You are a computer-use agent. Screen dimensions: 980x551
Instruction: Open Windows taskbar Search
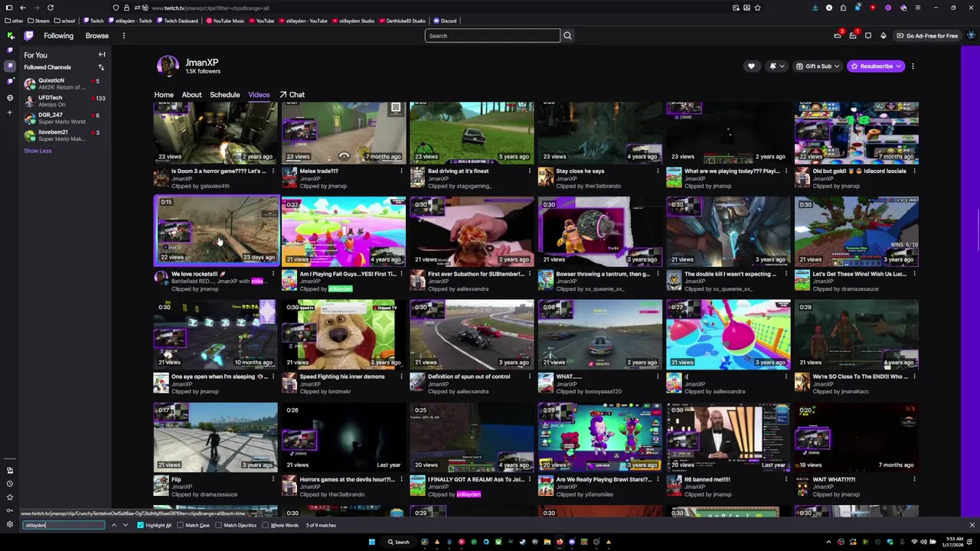pyautogui.click(x=398, y=542)
